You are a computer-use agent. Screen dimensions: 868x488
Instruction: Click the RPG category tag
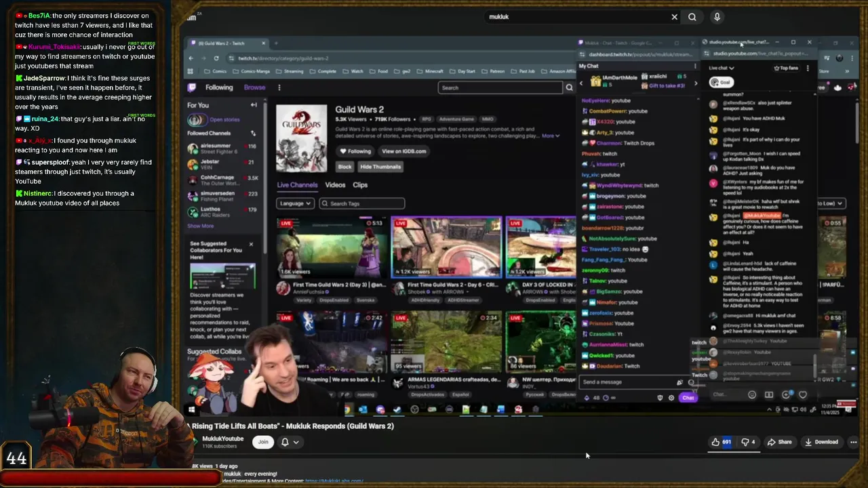[427, 119]
